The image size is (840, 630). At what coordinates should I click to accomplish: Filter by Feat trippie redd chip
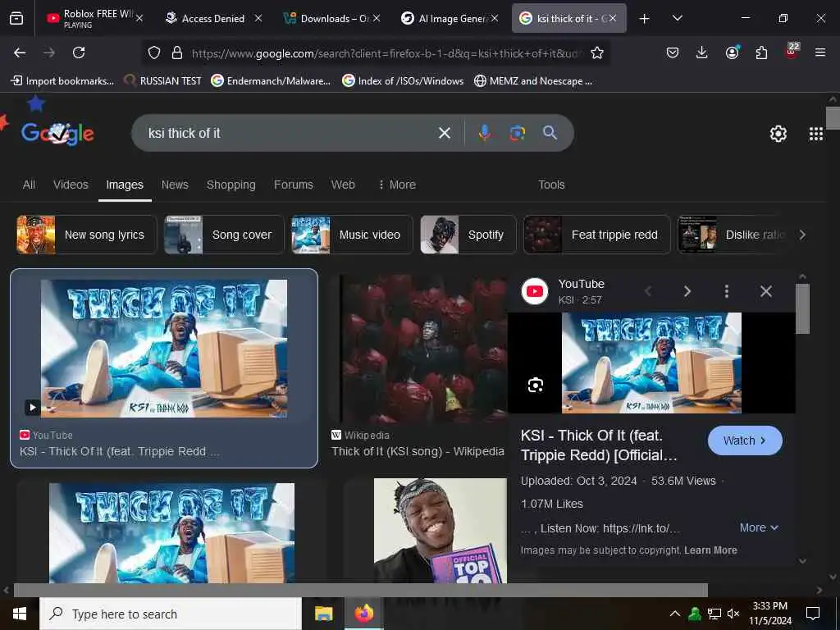[597, 235]
